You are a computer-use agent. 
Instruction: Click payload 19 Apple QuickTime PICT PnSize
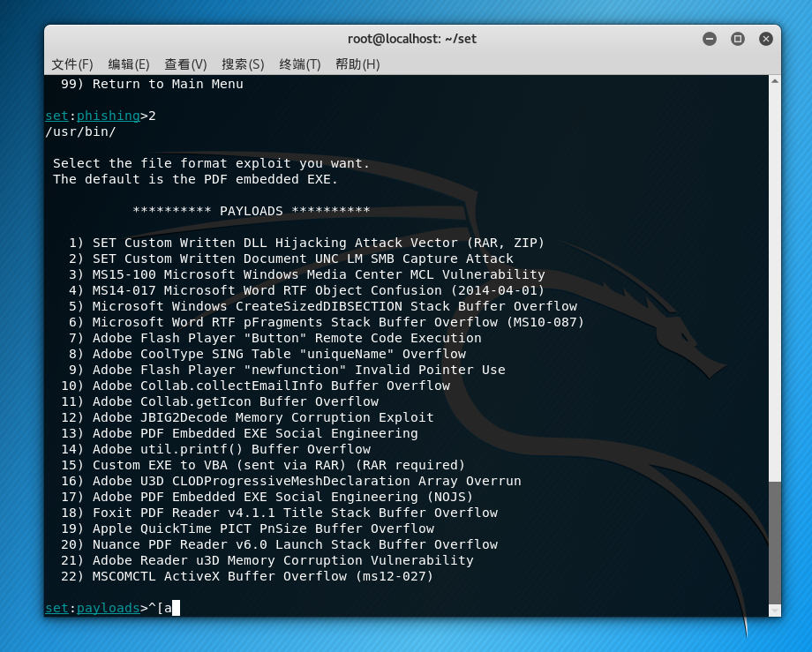pos(247,528)
